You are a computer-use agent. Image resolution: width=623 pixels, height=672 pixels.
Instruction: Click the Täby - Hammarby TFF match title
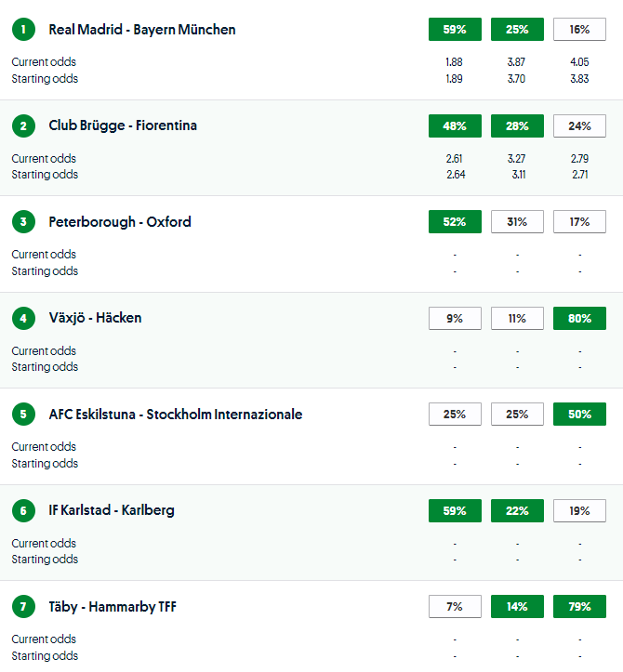click(113, 607)
